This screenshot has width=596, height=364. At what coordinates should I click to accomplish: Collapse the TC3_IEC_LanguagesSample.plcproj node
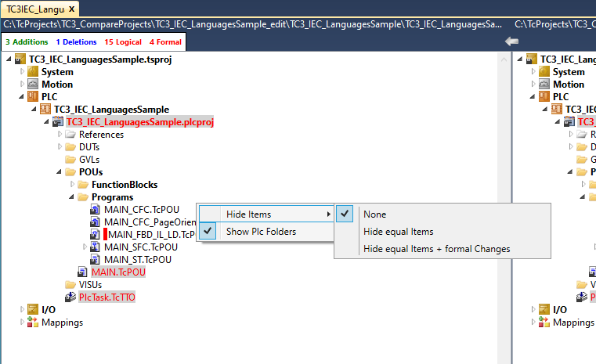coord(46,122)
